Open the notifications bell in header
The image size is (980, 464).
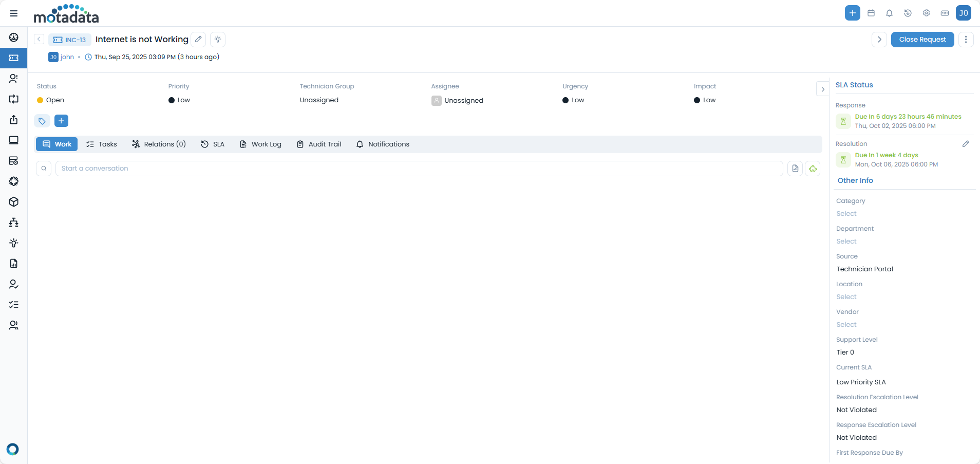pyautogui.click(x=889, y=13)
